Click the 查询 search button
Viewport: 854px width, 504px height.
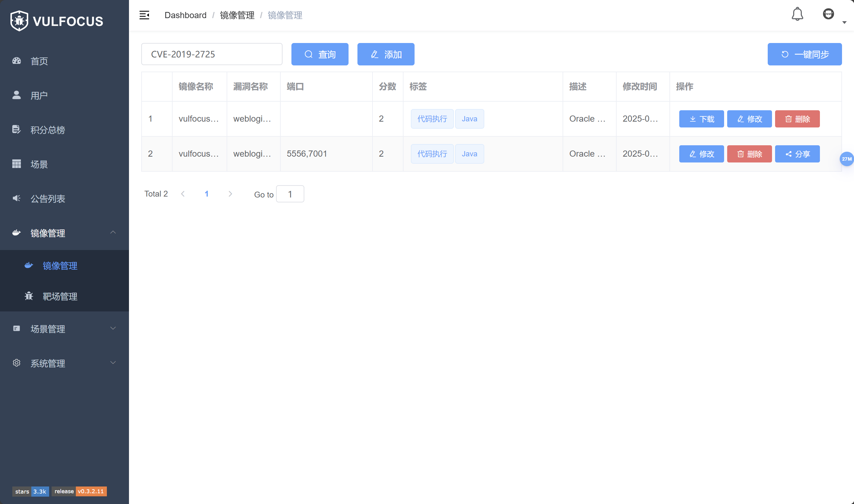pos(320,54)
